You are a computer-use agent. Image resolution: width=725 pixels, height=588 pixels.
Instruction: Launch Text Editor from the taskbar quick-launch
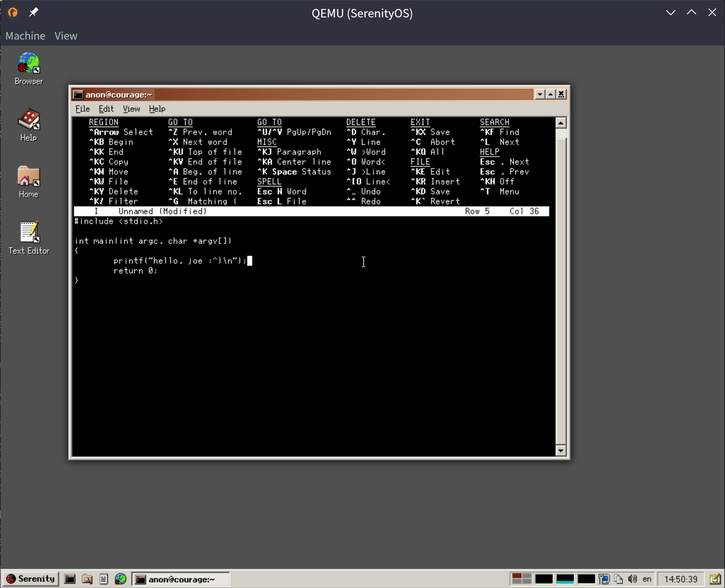[104, 579]
